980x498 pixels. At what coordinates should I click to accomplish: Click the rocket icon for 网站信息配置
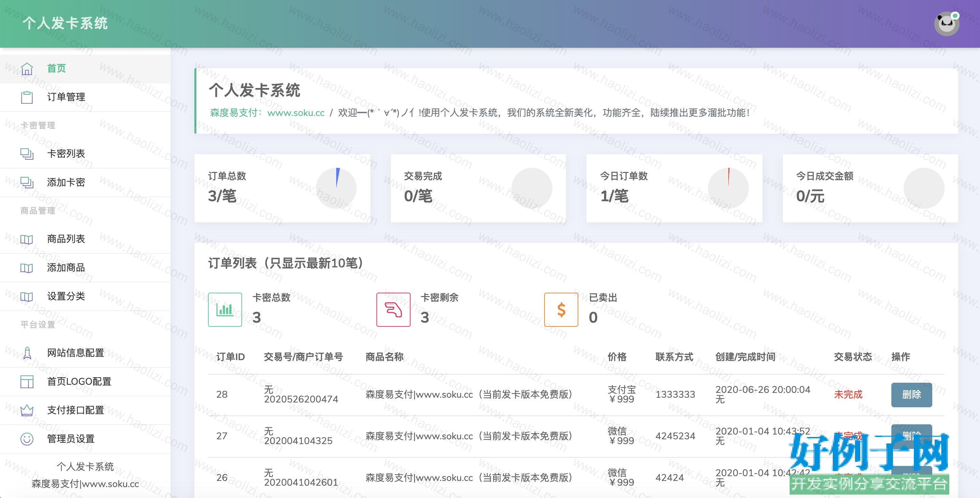[x=27, y=353]
